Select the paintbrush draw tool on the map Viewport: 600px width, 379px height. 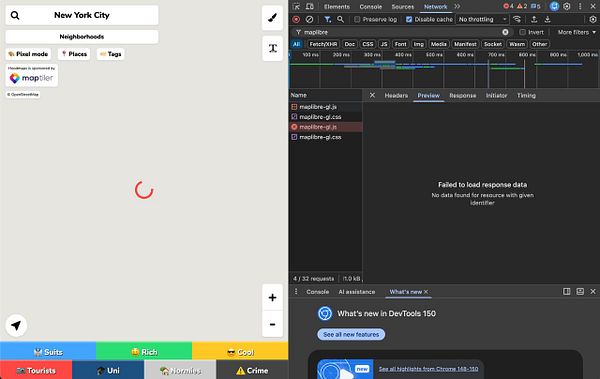272,18
